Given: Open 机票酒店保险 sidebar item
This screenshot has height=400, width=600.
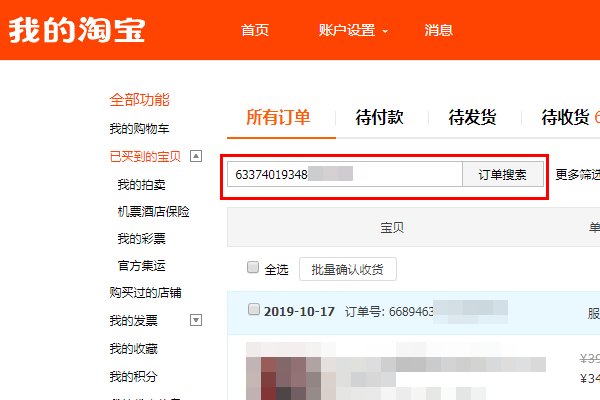Looking at the screenshot, I should 153,212.
